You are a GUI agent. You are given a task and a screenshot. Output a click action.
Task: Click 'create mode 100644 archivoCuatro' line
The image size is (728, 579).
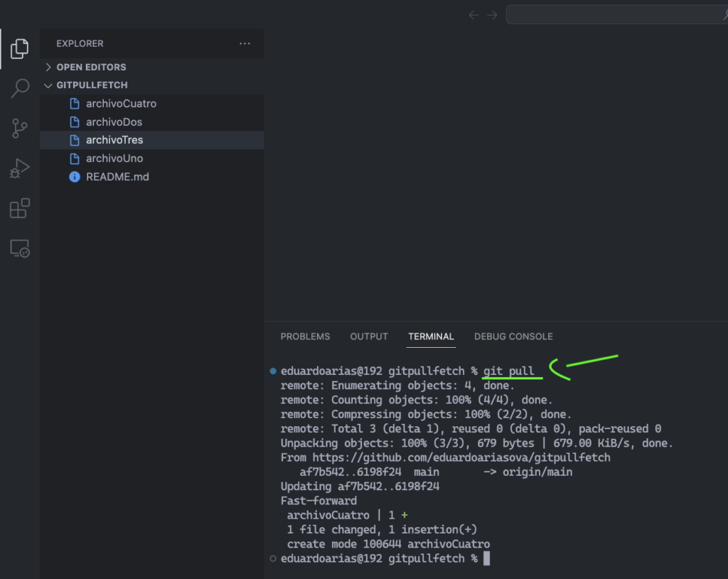(388, 544)
